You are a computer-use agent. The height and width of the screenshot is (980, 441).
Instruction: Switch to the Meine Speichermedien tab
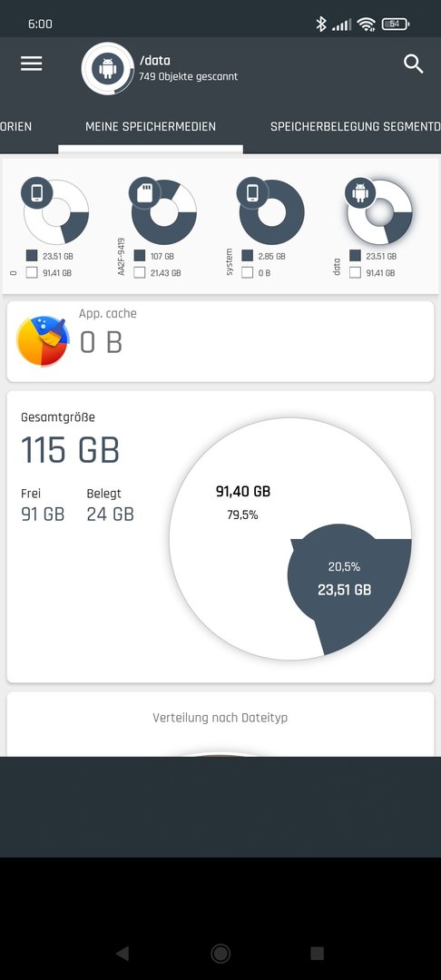point(151,126)
